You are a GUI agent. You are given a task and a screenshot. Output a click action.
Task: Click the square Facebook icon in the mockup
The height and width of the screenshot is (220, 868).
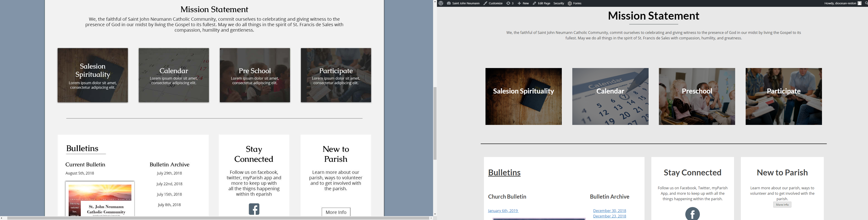click(254, 209)
